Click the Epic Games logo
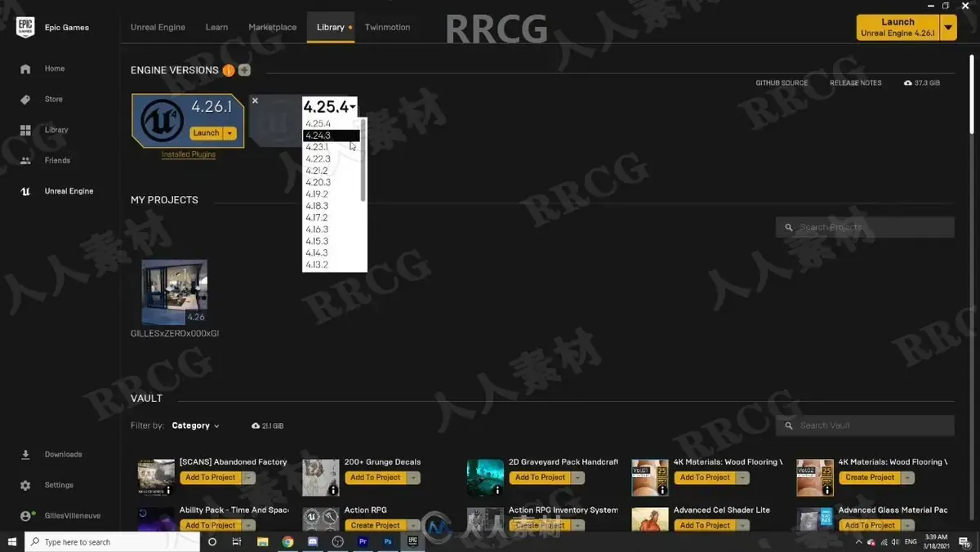The height and width of the screenshot is (552, 980). 25,27
